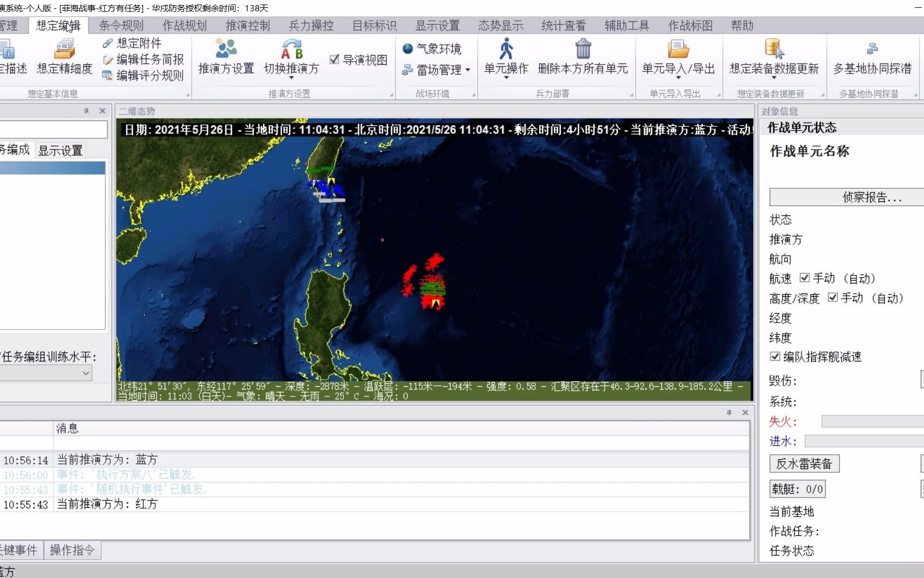The width and height of the screenshot is (924, 578).
Task: Toggle 导演视图 director view checkbox
Action: [x=334, y=60]
